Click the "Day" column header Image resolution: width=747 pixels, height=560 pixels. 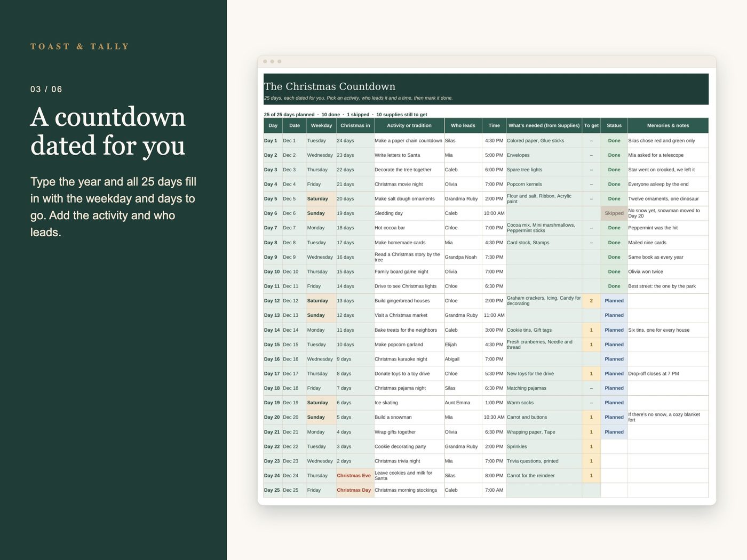click(x=273, y=126)
